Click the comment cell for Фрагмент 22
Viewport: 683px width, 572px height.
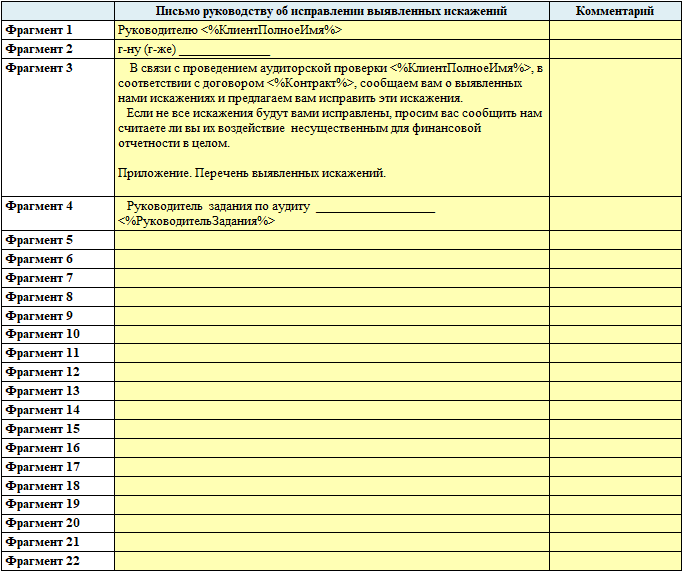615,561
